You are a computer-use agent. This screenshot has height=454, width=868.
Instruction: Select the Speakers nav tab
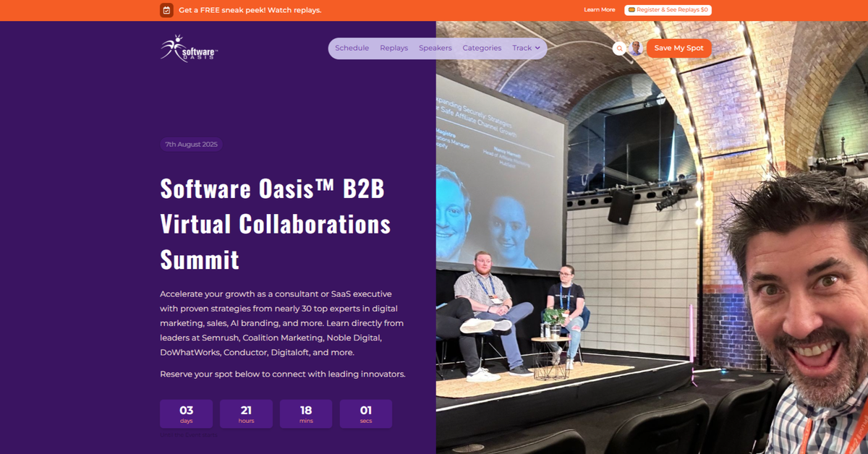click(x=435, y=48)
